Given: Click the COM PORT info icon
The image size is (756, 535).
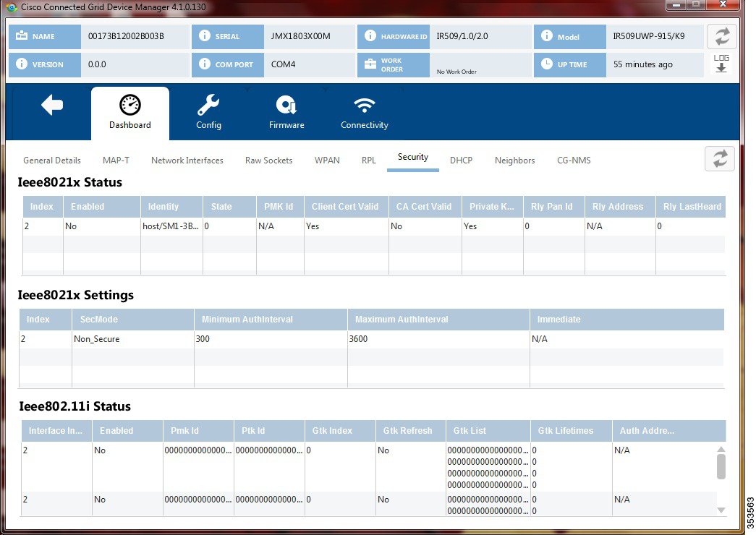Looking at the screenshot, I should tap(205, 64).
